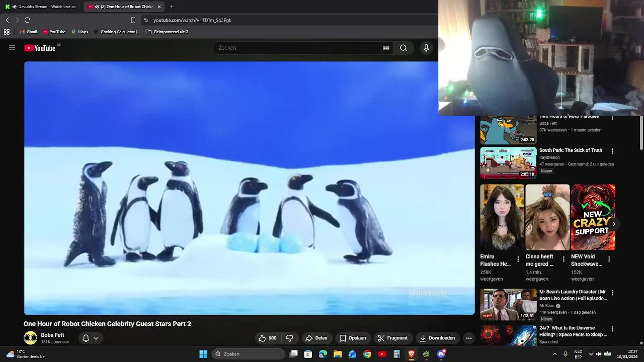Image resolution: width=644 pixels, height=362 pixels.
Task: Start voice search with the microphone icon
Action: pyautogui.click(x=426, y=48)
